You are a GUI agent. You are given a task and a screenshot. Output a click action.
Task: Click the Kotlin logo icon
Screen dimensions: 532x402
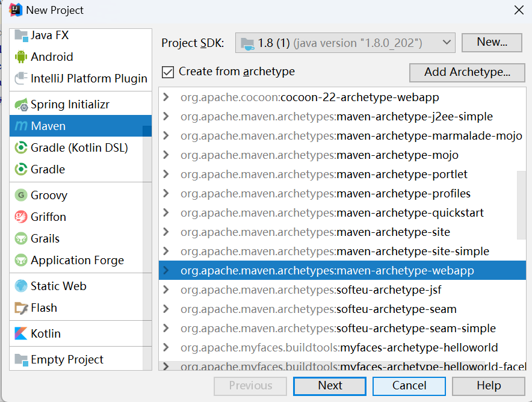coord(20,333)
